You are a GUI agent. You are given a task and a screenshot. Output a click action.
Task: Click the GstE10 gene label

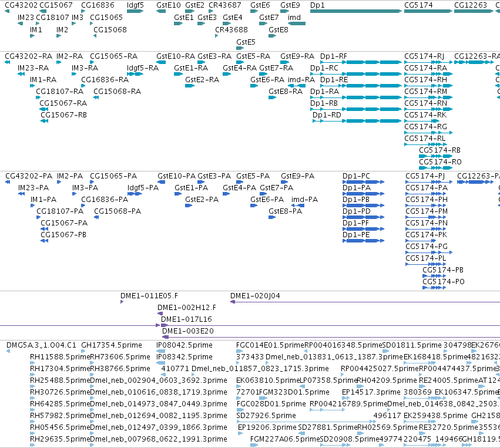pos(169,5)
